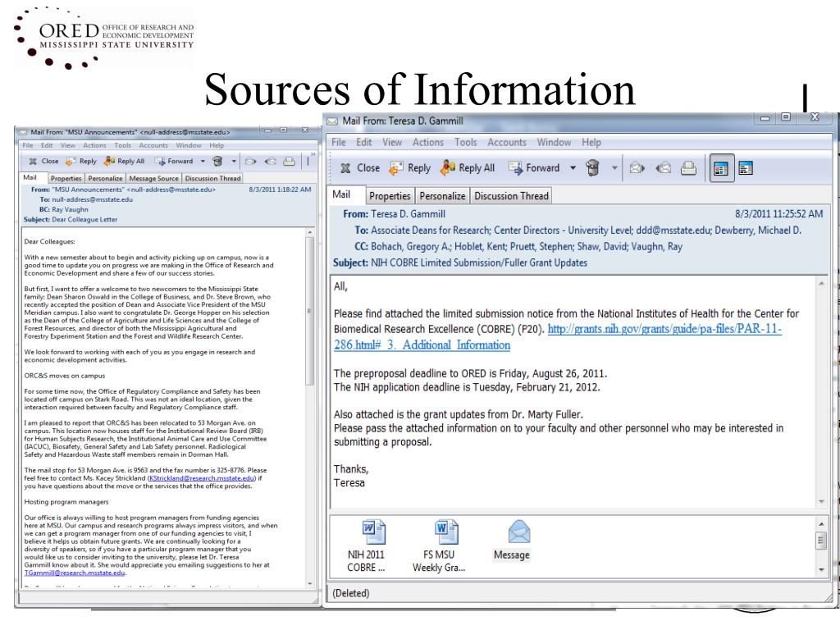Click trash icon in MSU Announcements toolbar
840x630 pixels.
click(217, 162)
